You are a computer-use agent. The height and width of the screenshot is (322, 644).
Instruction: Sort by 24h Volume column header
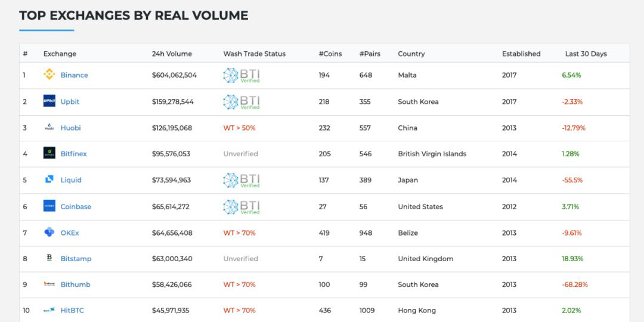coord(172,54)
